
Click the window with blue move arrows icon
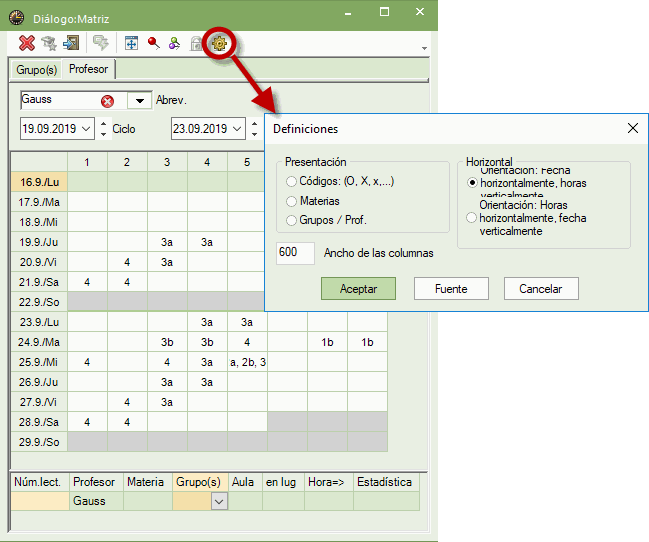131,43
